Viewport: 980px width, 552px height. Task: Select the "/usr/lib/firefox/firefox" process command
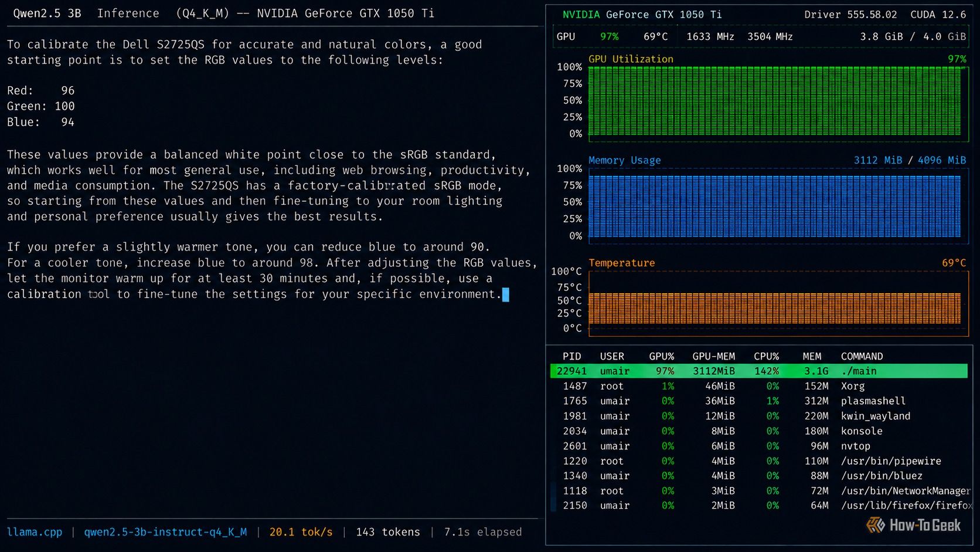pos(907,505)
